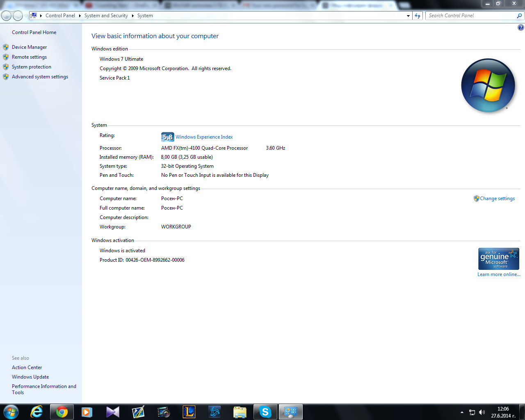Viewport: 525px width, 420px height.
Task: Click the shield icon beside Change settings
Action: (476, 199)
